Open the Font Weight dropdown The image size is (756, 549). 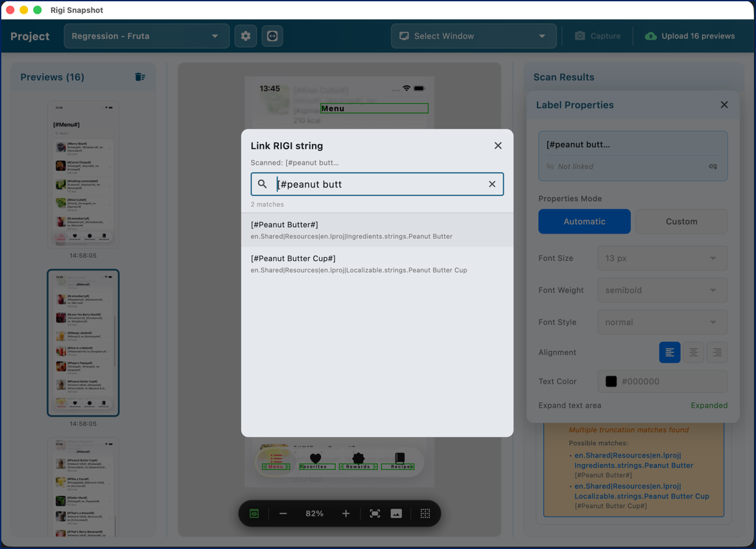click(x=663, y=291)
